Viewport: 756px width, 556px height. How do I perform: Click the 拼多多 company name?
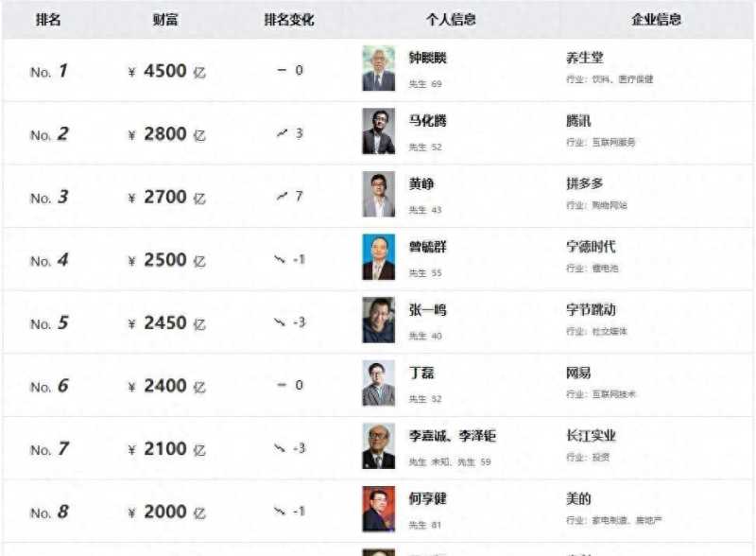tap(584, 183)
